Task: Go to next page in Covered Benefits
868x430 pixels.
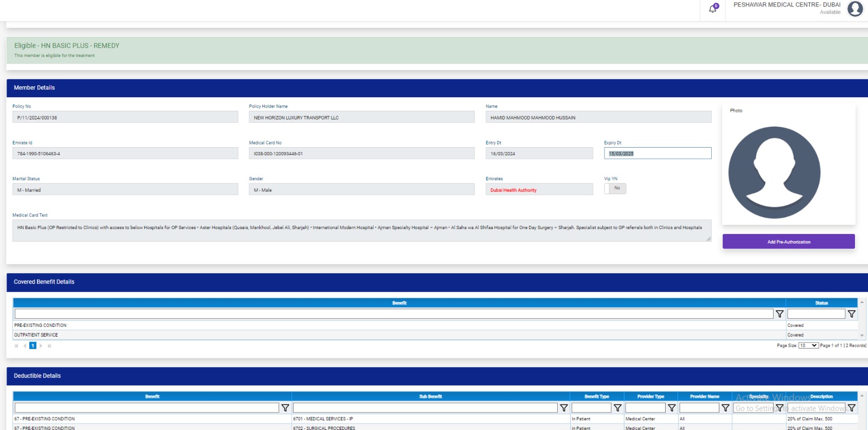Action: point(41,346)
